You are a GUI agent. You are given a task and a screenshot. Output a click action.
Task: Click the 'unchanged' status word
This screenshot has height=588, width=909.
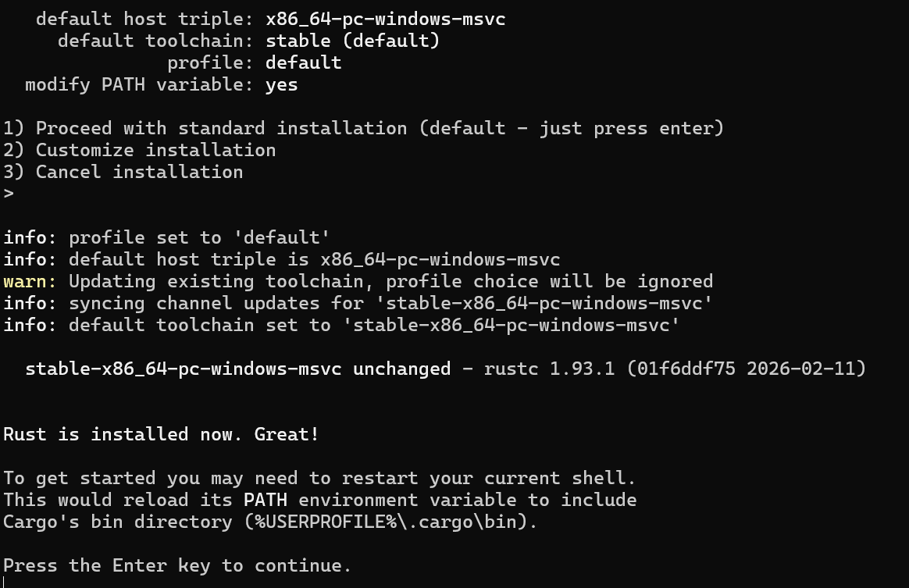pyautogui.click(x=401, y=369)
